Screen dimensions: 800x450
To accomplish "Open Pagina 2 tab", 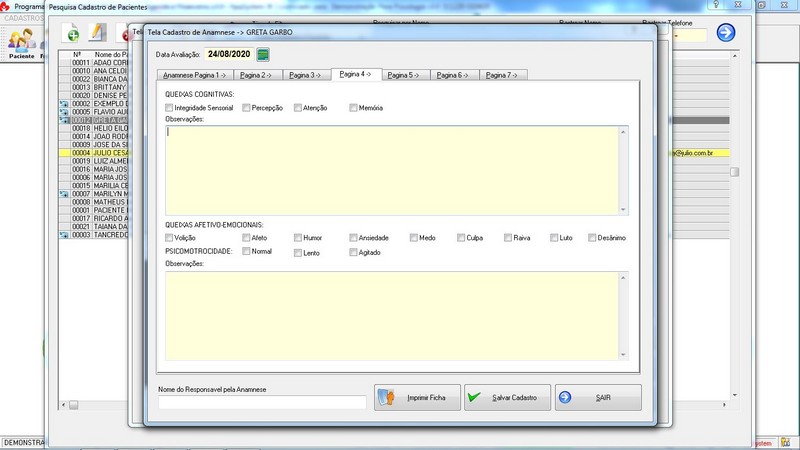I will click(257, 75).
